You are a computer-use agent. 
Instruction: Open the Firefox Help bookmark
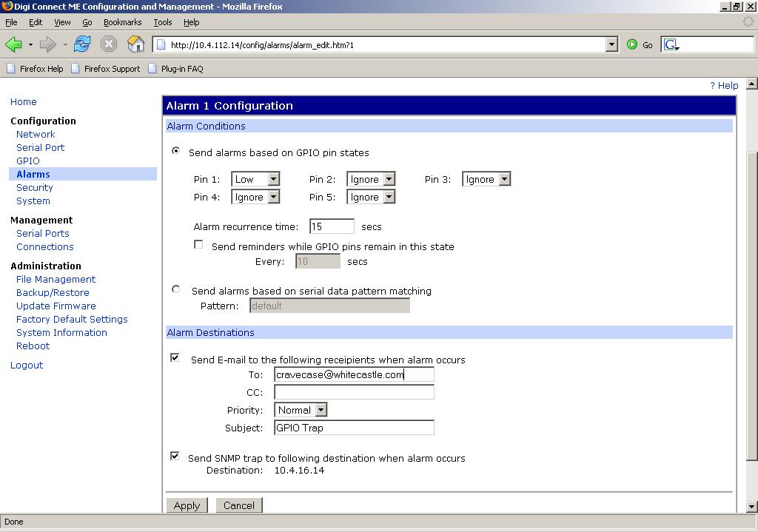coord(35,69)
